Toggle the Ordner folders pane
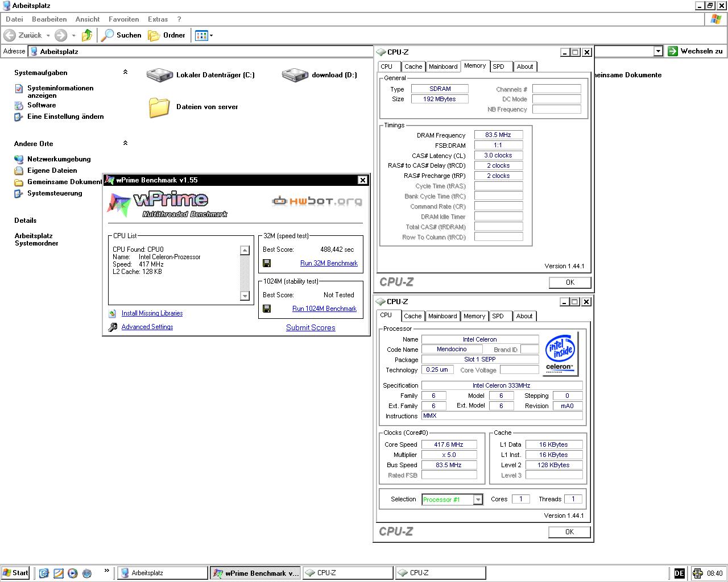This screenshot has height=582, width=728. coord(167,35)
